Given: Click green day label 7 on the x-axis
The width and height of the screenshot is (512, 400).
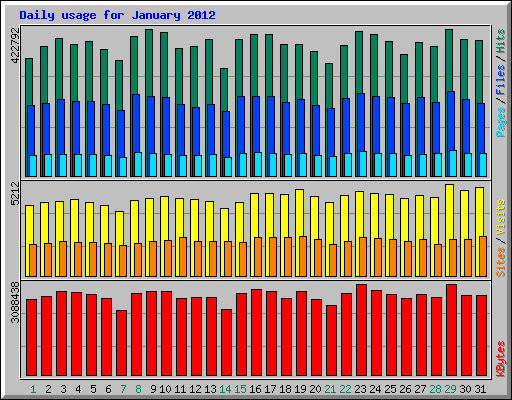Looking at the screenshot, I should point(123,389).
